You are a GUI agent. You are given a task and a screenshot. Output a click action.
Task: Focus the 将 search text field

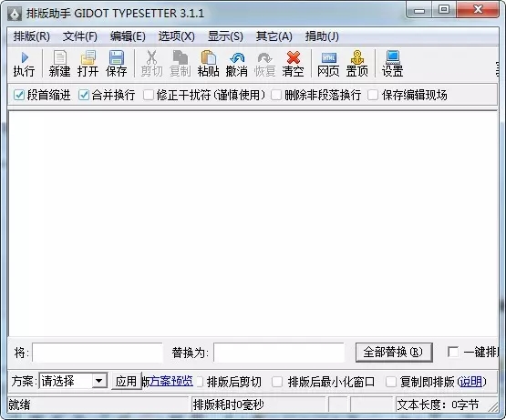coord(98,353)
